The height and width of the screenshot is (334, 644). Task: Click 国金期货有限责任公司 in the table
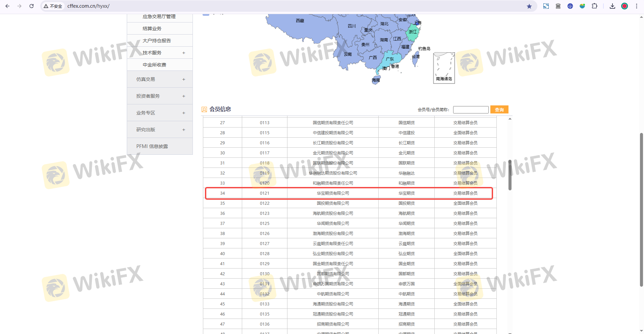333,264
